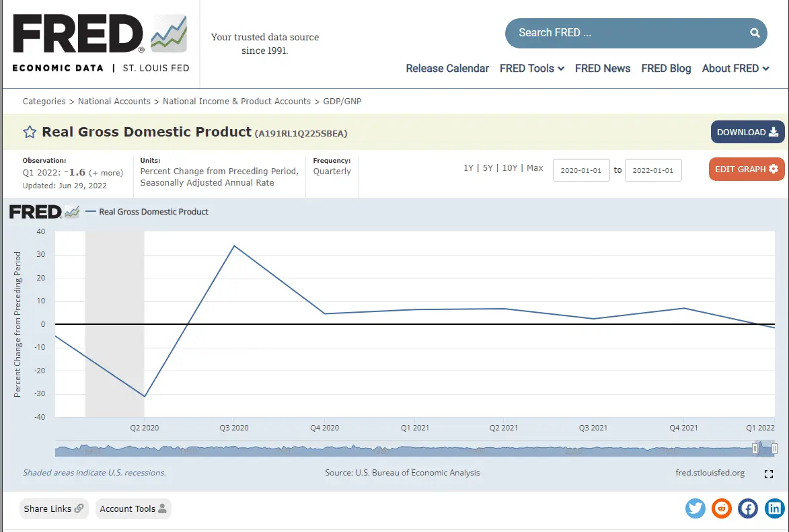The height and width of the screenshot is (532, 789).
Task: Click the search magnifier icon
Action: 755,33
